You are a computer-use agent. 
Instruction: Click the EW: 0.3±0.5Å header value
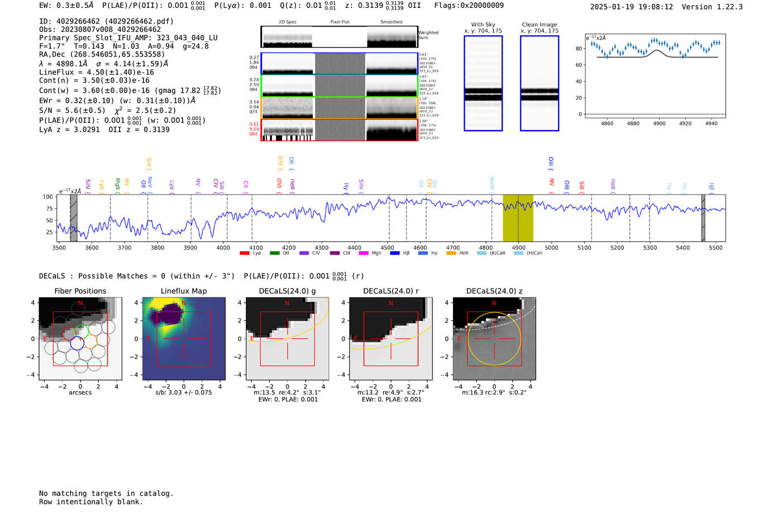[66, 6]
